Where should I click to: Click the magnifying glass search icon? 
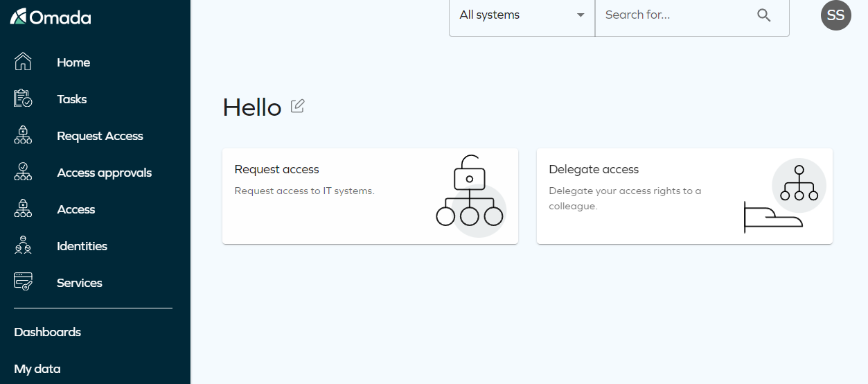click(x=764, y=15)
